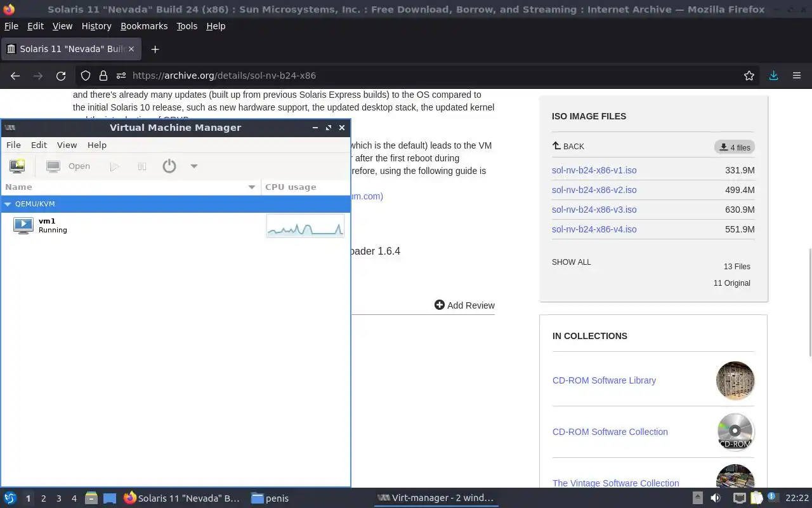
Task: Click SHOW ALL download options
Action: click(571, 262)
